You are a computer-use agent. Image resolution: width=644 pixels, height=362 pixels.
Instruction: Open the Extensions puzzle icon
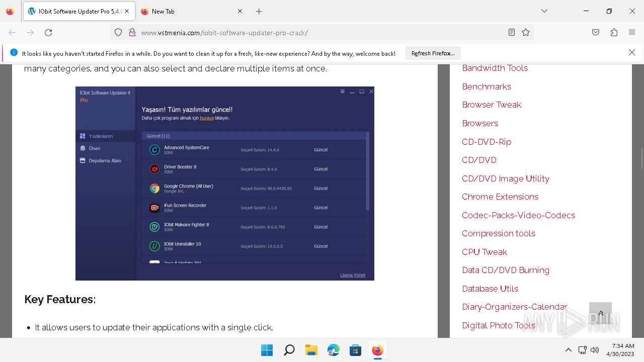click(x=614, y=33)
